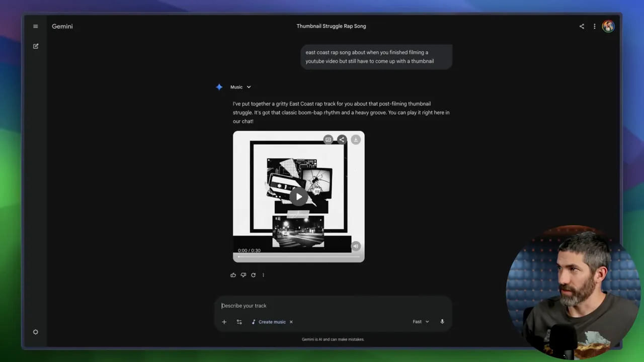Seek on the track progress bar
This screenshot has height=362, width=644.
click(x=299, y=257)
